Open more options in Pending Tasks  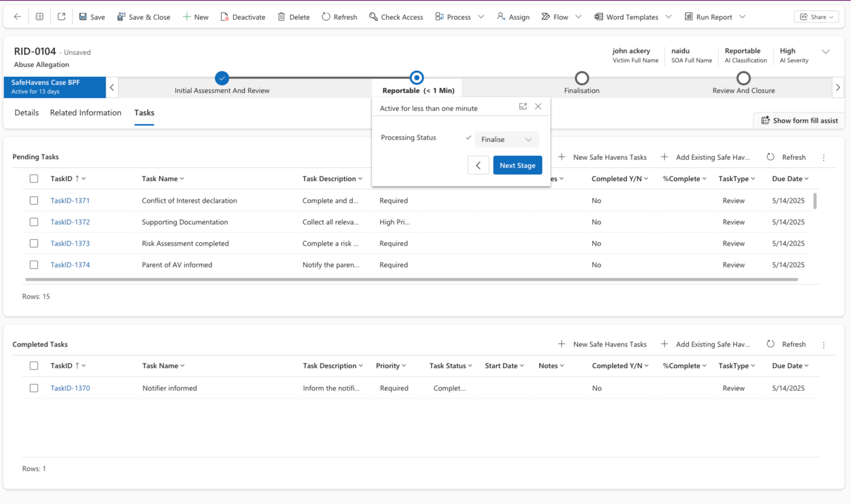(823, 157)
